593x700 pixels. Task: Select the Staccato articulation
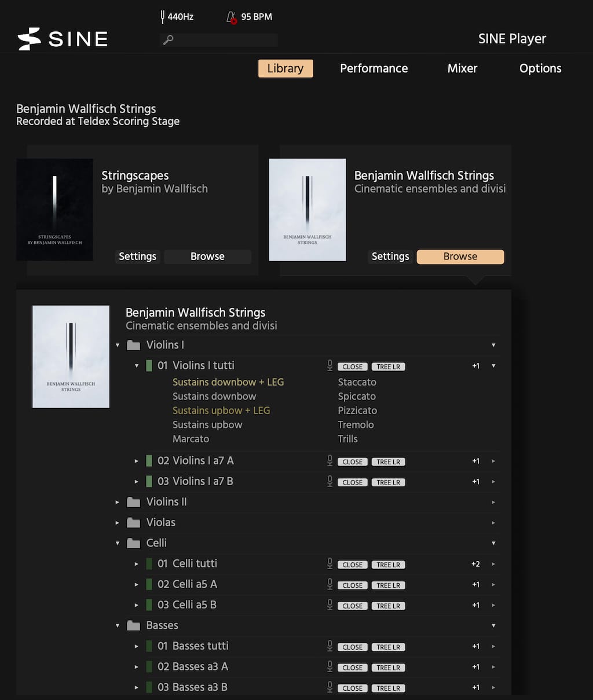357,382
